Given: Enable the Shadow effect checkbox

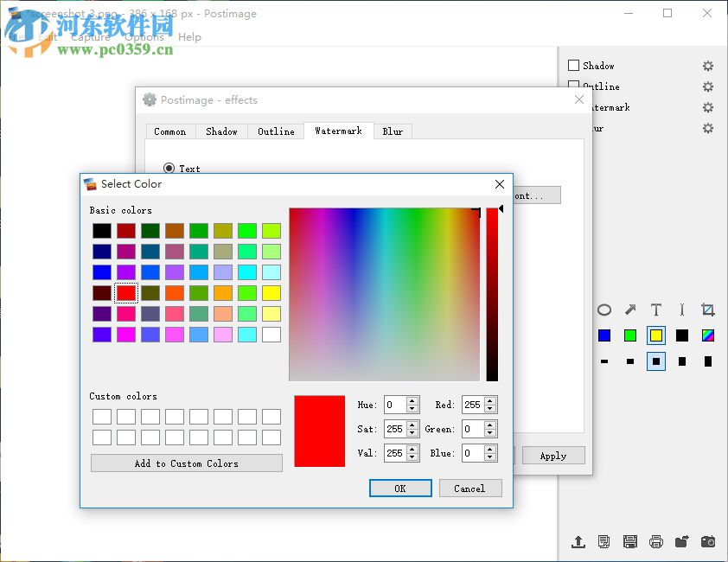Looking at the screenshot, I should [x=573, y=65].
